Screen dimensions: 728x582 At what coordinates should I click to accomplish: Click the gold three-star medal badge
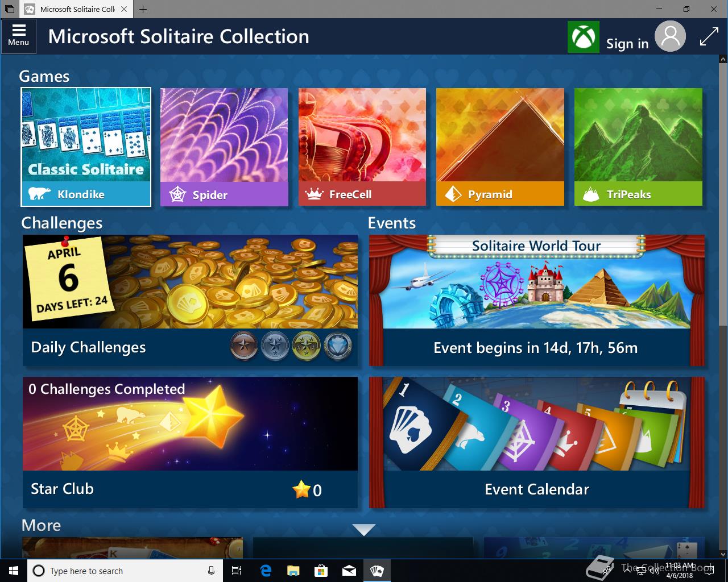click(x=306, y=346)
